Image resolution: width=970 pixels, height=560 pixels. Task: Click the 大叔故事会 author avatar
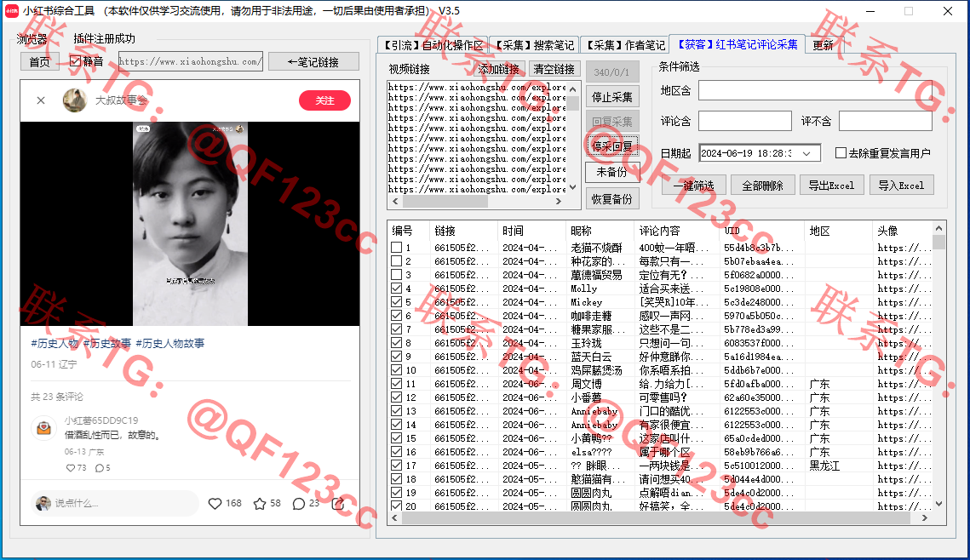pyautogui.click(x=75, y=100)
